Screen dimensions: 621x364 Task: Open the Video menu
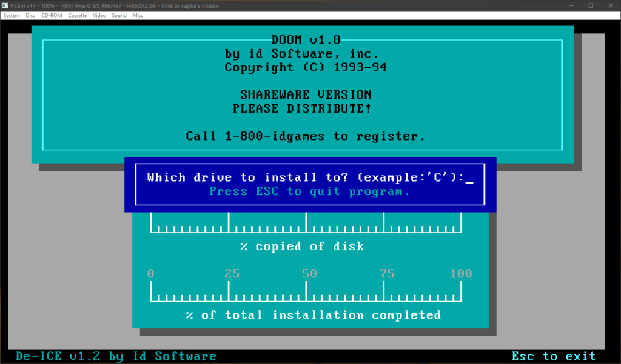(x=99, y=15)
